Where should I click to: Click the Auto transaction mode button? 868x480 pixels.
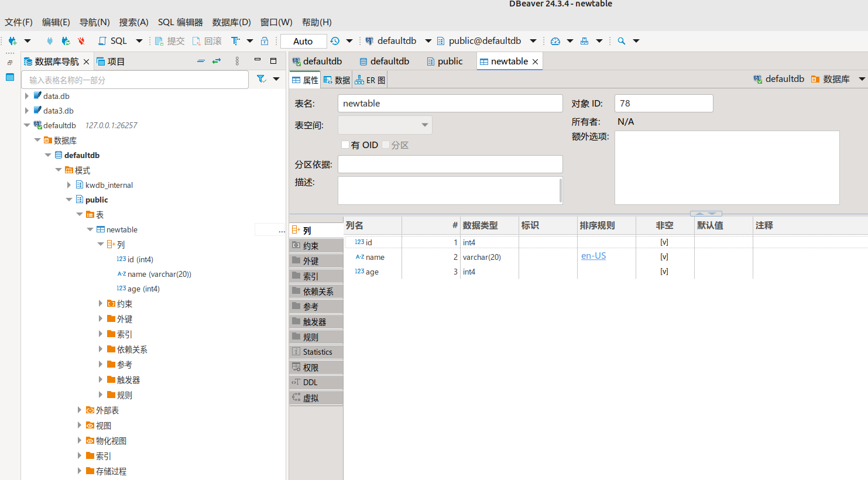[x=303, y=41]
